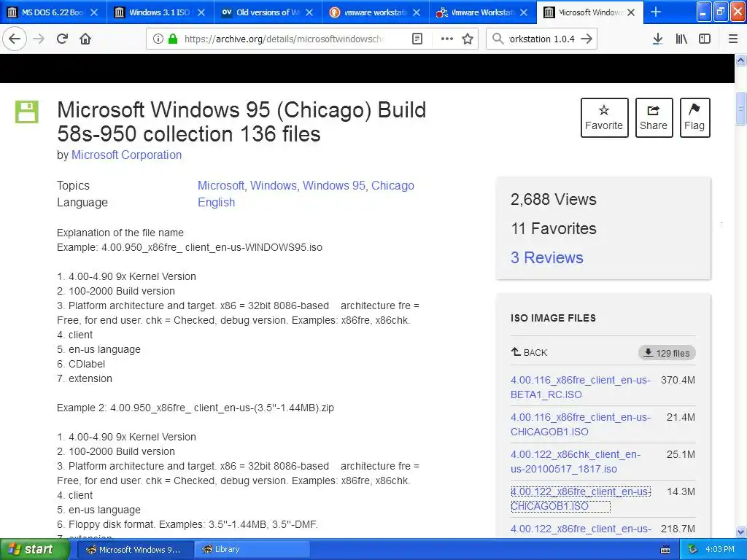
Task: Add item to favorites with Favorite button
Action: [x=604, y=117]
